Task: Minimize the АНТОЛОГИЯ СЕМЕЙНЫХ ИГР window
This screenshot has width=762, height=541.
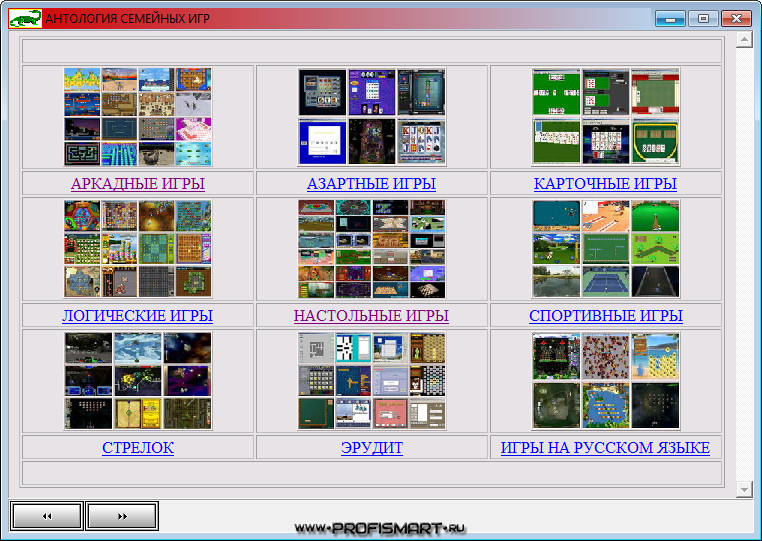Action: click(x=670, y=19)
